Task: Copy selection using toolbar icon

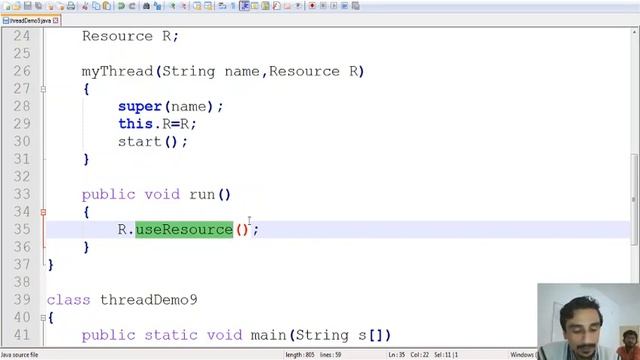Action: coord(96,6)
